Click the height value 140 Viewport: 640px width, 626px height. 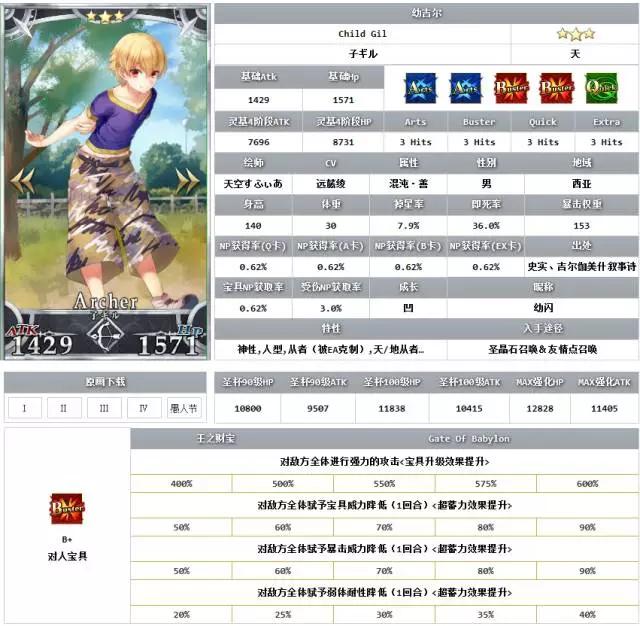click(x=253, y=226)
